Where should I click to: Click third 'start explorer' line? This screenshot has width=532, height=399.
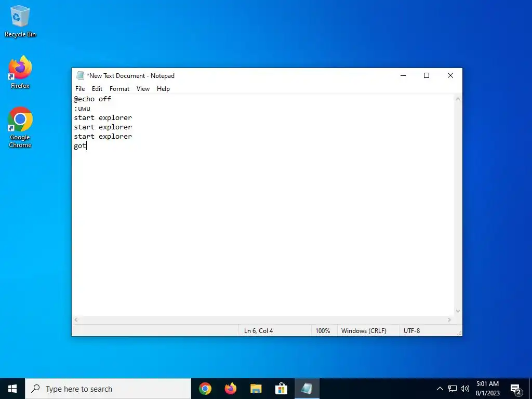click(103, 137)
